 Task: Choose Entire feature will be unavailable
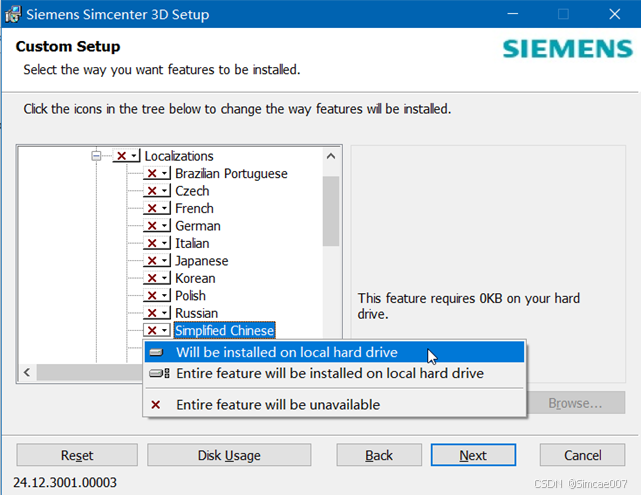click(x=334, y=405)
